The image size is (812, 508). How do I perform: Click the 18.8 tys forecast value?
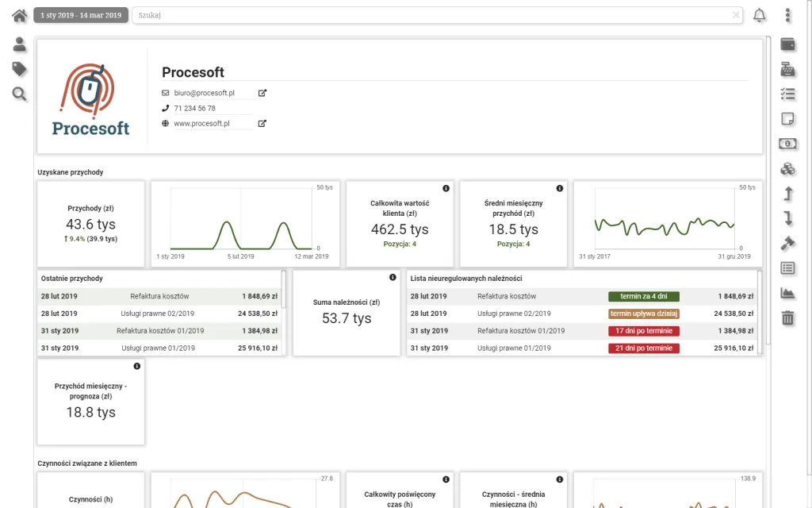pos(90,412)
